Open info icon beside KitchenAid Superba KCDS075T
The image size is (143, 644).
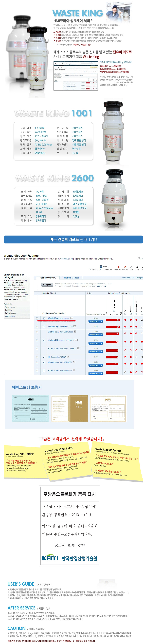tap(76, 340)
